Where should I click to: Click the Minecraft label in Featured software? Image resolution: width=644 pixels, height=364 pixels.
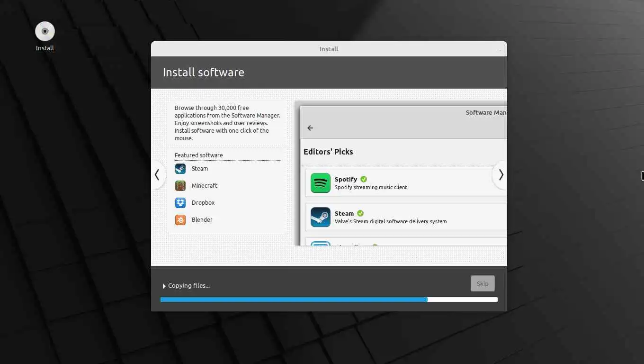click(x=205, y=186)
